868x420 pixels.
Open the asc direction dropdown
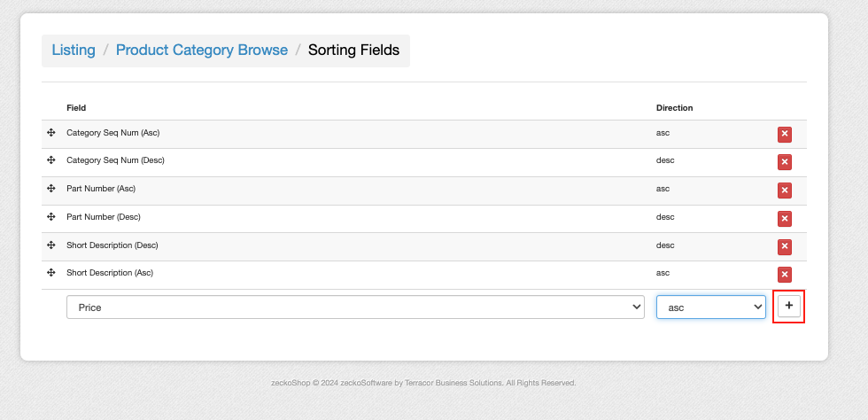(x=710, y=307)
